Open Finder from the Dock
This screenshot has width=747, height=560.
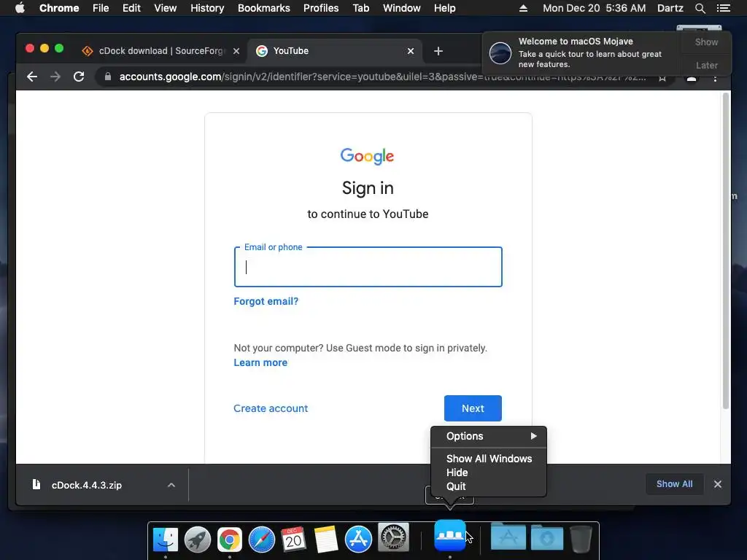[x=166, y=539]
